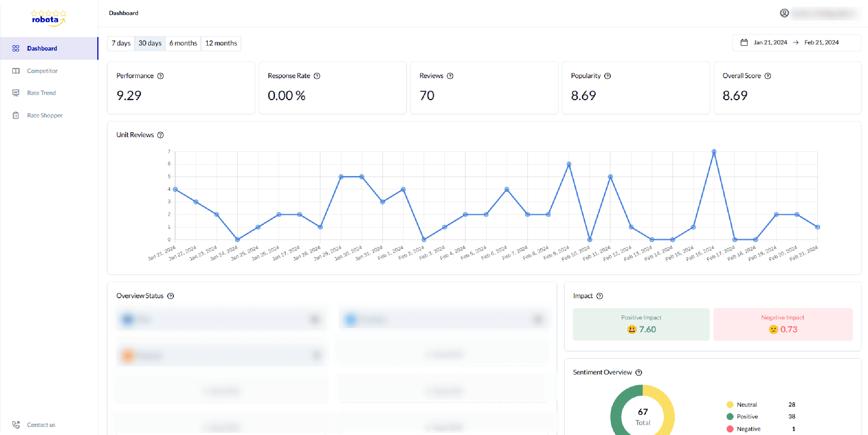Click the happy face emoji icon
This screenshot has width=868, height=435.
[632, 329]
